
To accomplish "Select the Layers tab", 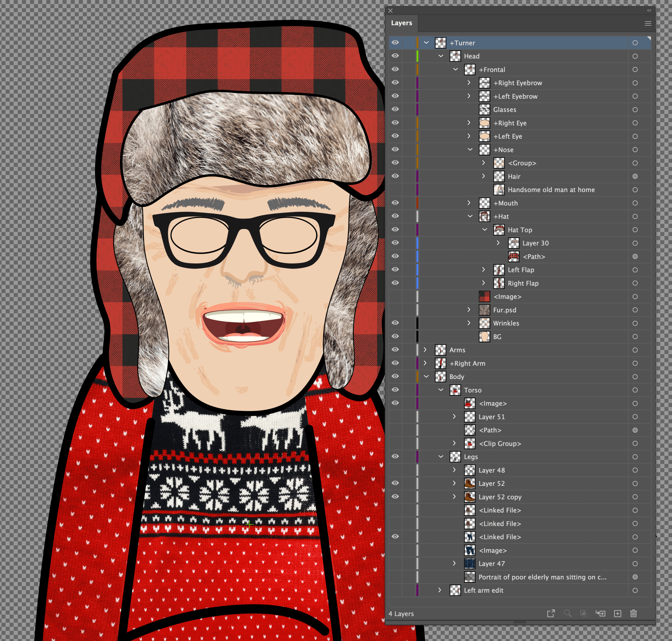I will (x=401, y=23).
